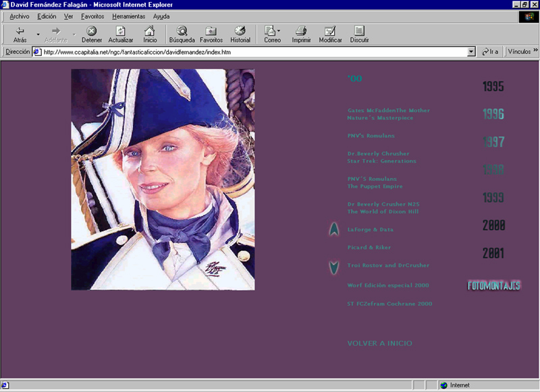Open the Edición menu
Screen dimensions: 540x392
[x=47, y=16]
